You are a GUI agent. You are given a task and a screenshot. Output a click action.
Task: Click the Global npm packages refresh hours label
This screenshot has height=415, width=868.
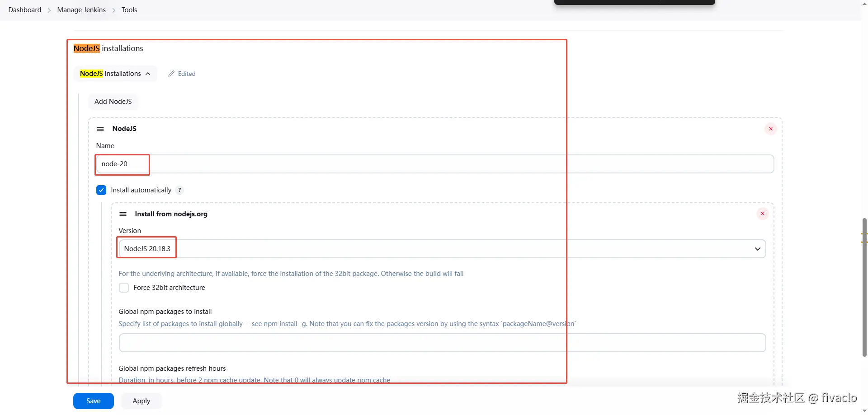pyautogui.click(x=172, y=368)
